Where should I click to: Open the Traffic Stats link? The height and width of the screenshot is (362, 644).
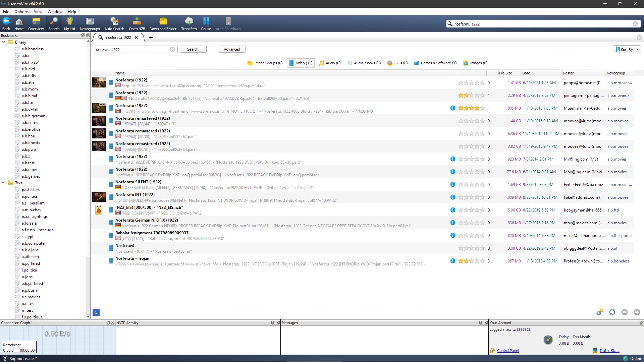coord(609,351)
